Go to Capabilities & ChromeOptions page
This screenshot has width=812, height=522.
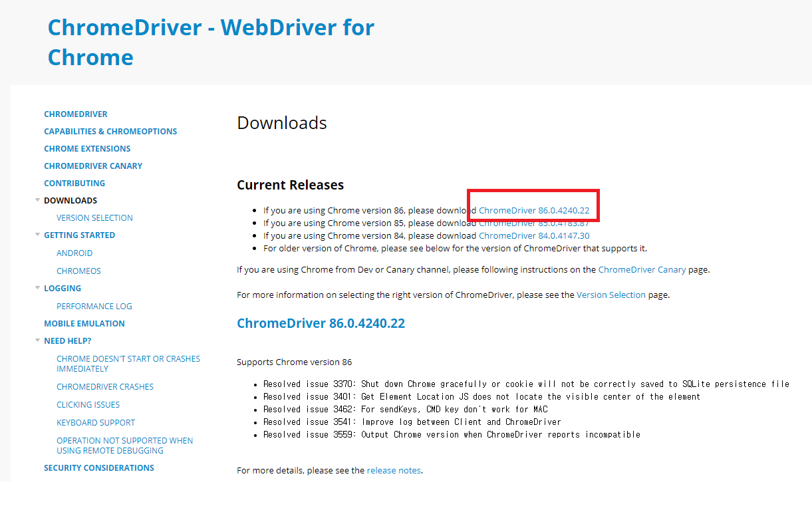[x=110, y=132]
